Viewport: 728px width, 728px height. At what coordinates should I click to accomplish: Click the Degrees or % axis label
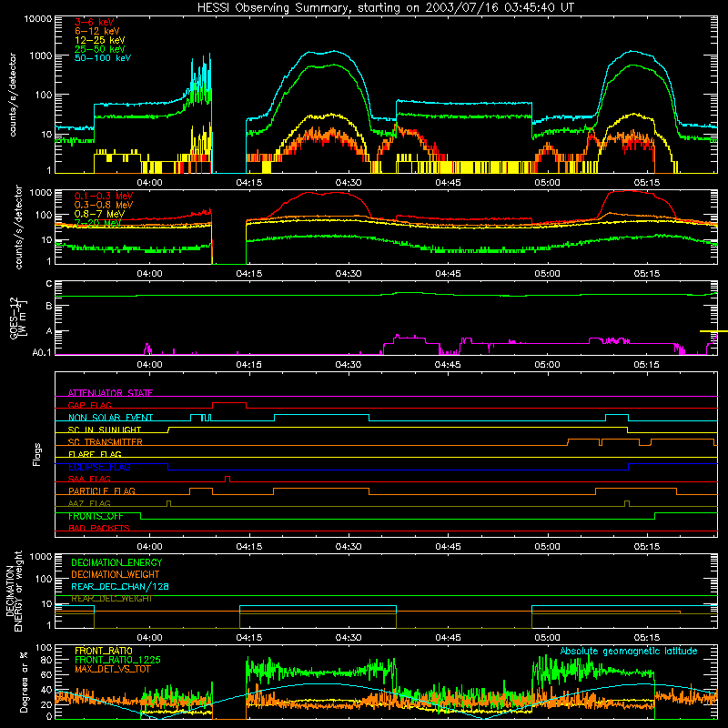coord(25,682)
